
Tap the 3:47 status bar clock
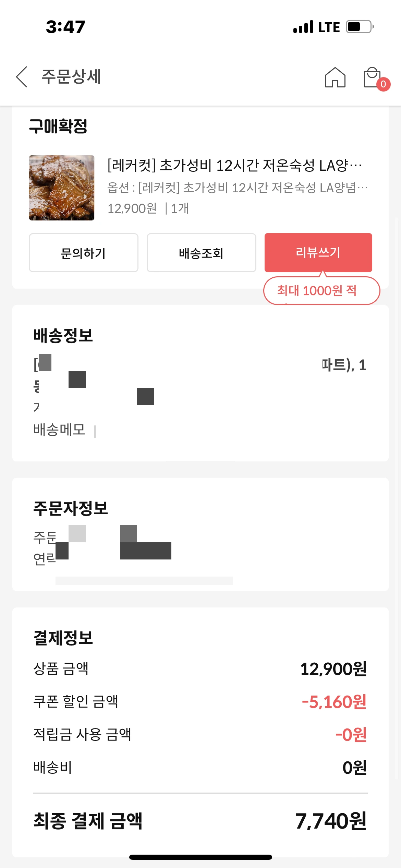pyautogui.click(x=65, y=27)
